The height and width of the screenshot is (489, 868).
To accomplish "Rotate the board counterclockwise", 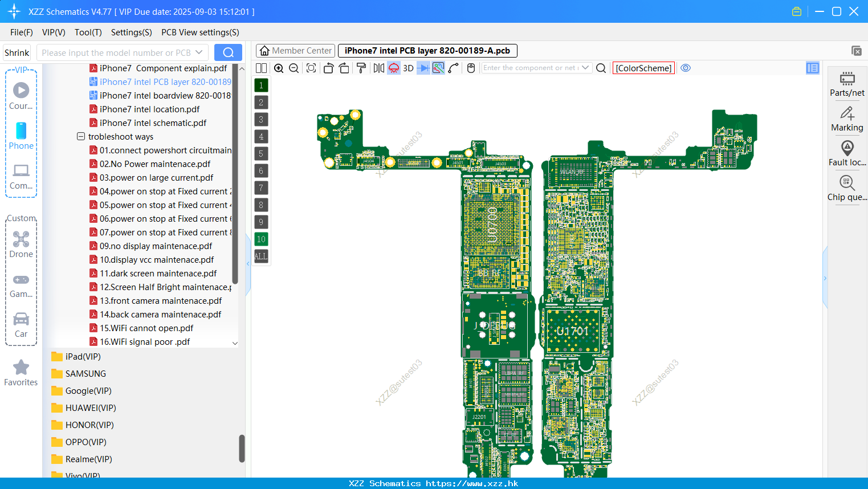I will pyautogui.click(x=328, y=68).
